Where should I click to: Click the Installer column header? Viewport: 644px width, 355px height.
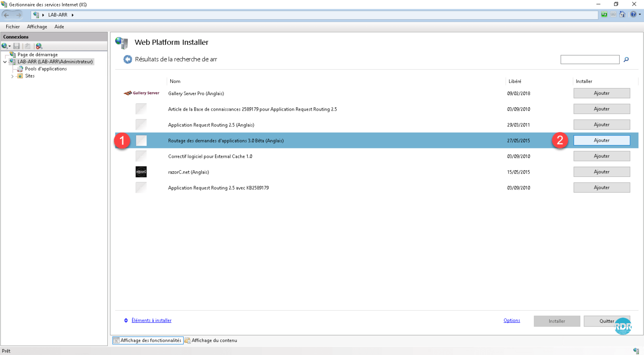click(584, 81)
